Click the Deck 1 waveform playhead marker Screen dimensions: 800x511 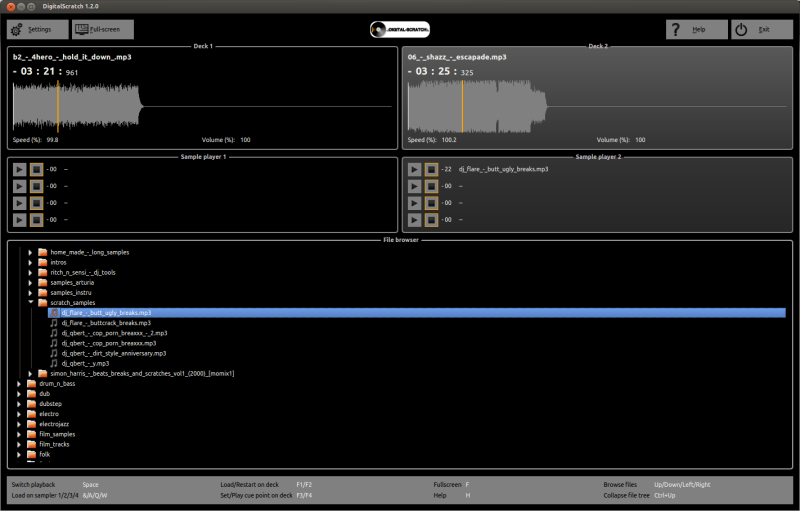58,106
